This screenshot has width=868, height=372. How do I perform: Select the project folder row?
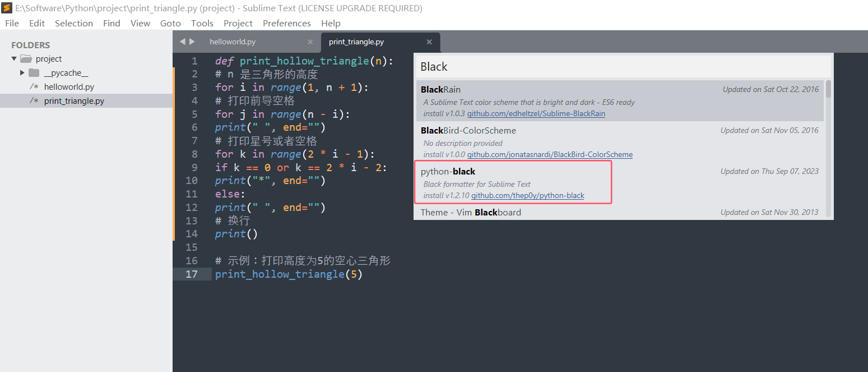[86, 59]
